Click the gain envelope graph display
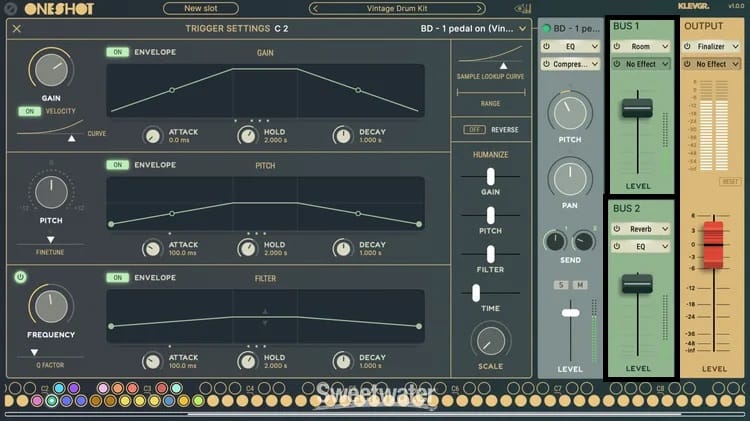Viewport: 750px width, 421px height. [265, 90]
